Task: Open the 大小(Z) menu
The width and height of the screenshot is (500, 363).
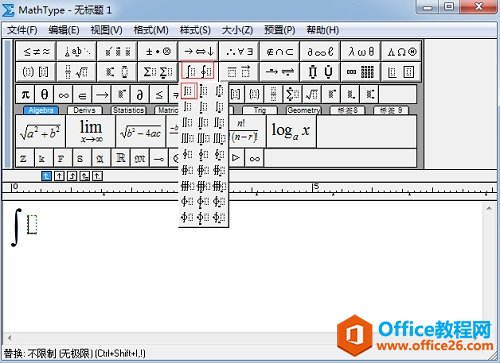Action: [x=237, y=30]
